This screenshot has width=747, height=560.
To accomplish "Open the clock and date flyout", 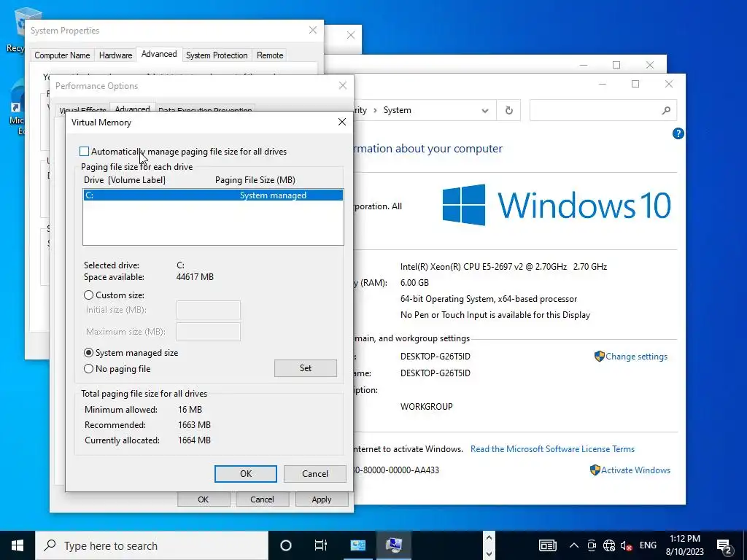I will point(684,545).
